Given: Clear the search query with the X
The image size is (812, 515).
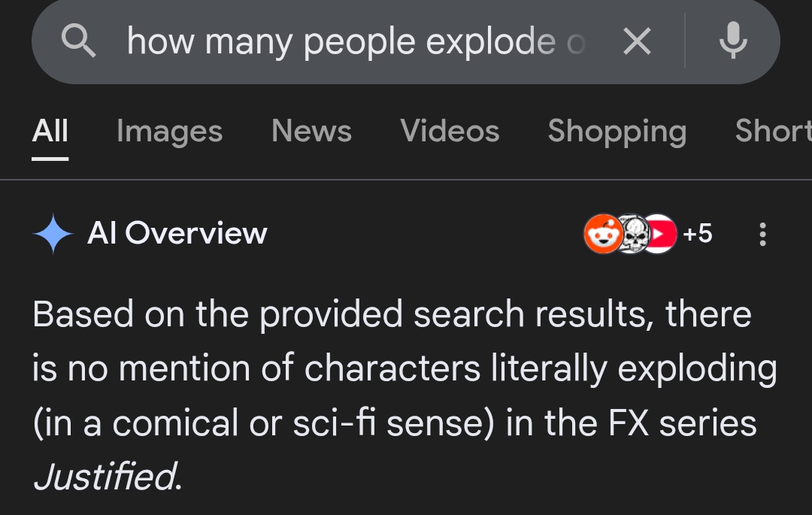Looking at the screenshot, I should pos(637,42).
